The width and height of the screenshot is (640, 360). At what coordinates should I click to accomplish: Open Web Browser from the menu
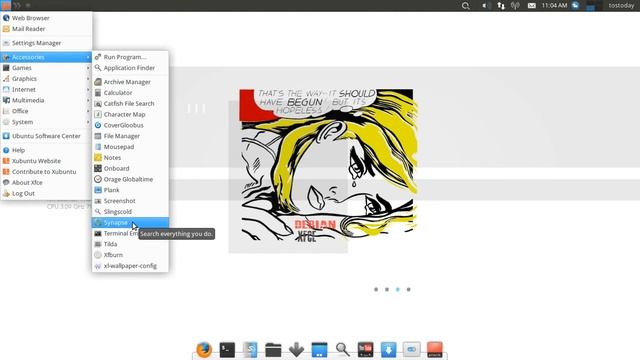(46, 18)
